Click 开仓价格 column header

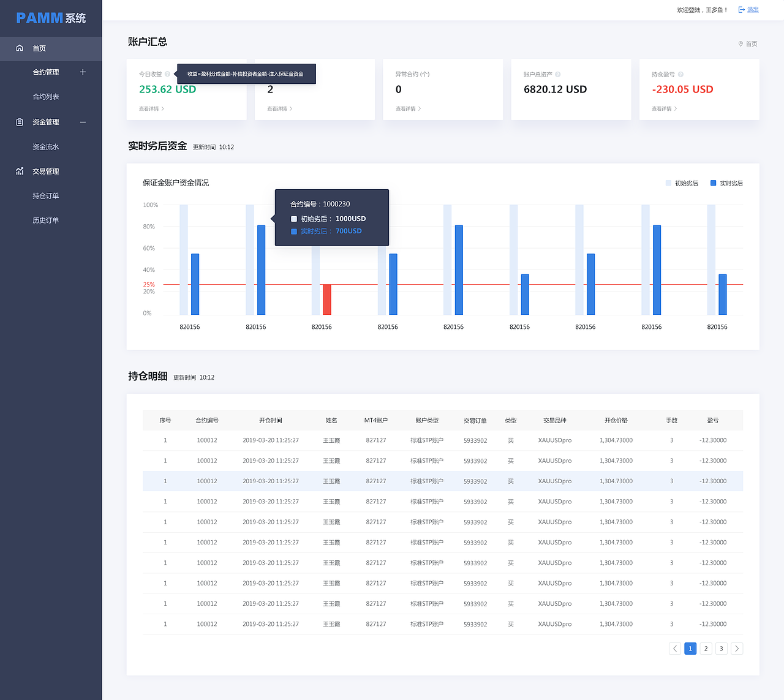[616, 421]
